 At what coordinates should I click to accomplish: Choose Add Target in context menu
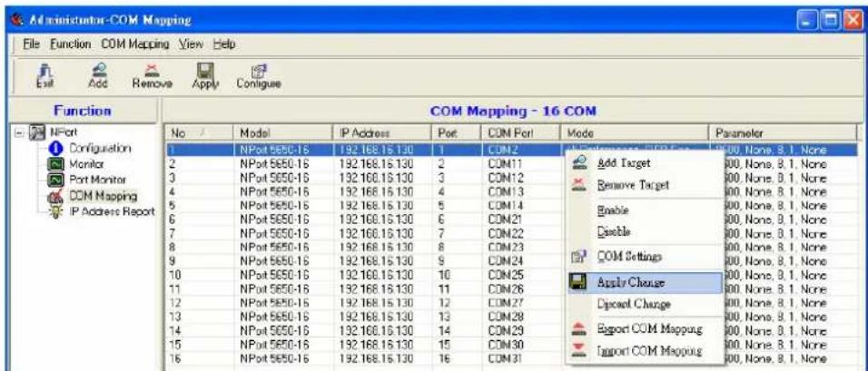[646, 163]
